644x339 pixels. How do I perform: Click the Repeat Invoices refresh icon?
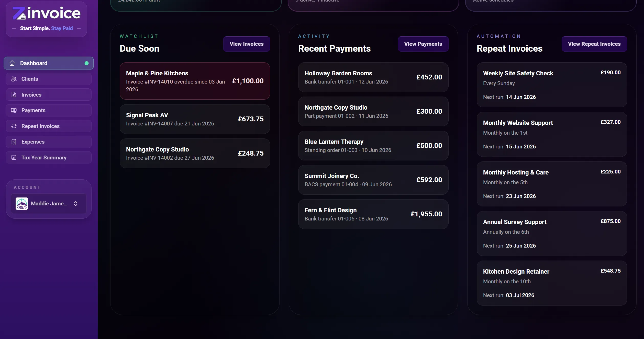tap(14, 126)
